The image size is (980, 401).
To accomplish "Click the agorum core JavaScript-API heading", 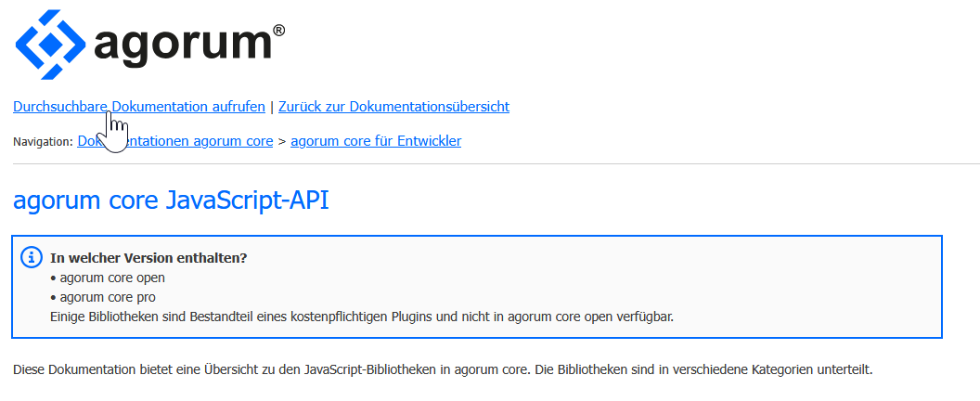I will pyautogui.click(x=171, y=200).
